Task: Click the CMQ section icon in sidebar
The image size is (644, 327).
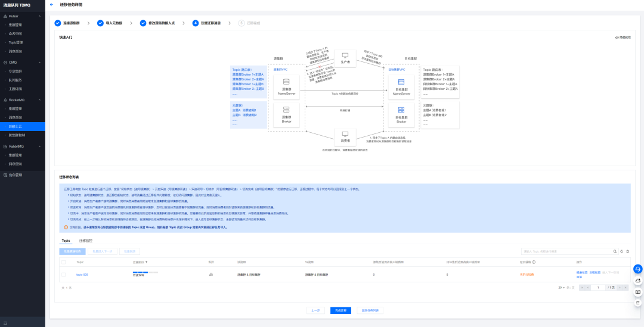Action: coord(5,63)
